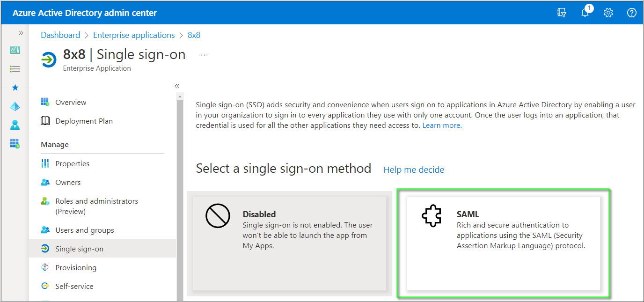Select Single sign-on menu item
This screenshot has height=302, width=644.
pos(102,249)
